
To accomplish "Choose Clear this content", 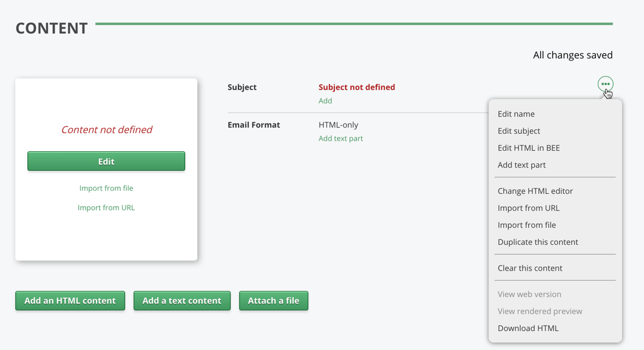I will tap(530, 268).
